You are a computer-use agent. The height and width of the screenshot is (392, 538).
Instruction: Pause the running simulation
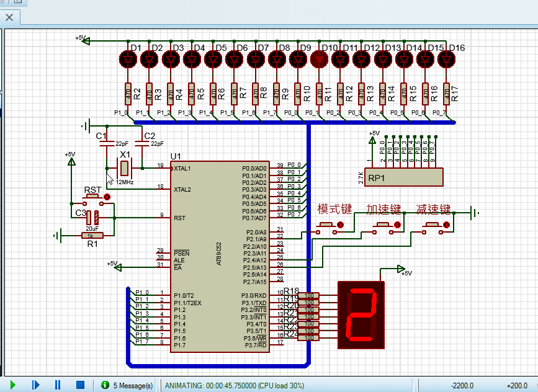58,385
